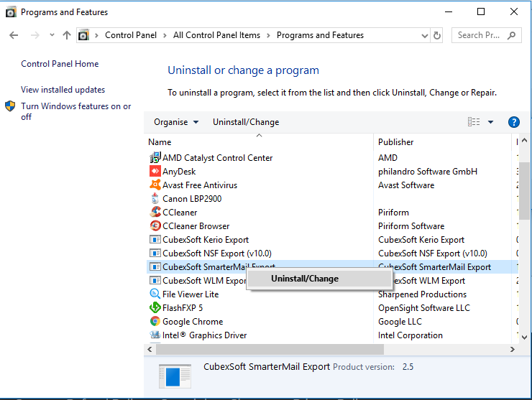Image resolution: width=532 pixels, height=400 pixels.
Task: Choose Uninstall/Change in the context menu
Action: tap(318, 279)
